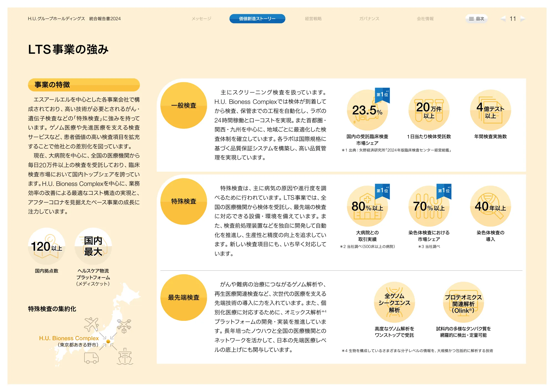Click the 第1位 ribbon on 70%以上
This screenshot has width=554, height=392.
point(444,191)
